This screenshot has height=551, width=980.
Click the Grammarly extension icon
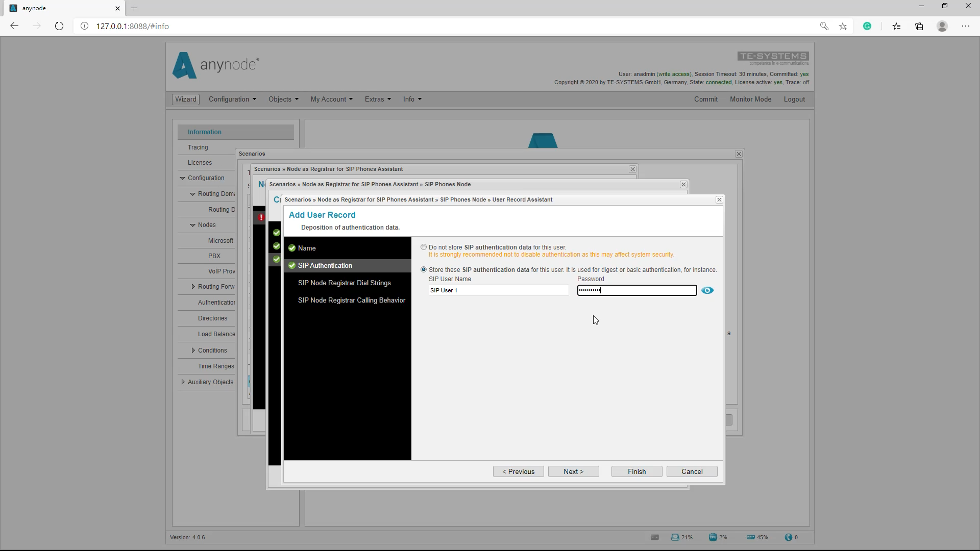click(x=867, y=26)
